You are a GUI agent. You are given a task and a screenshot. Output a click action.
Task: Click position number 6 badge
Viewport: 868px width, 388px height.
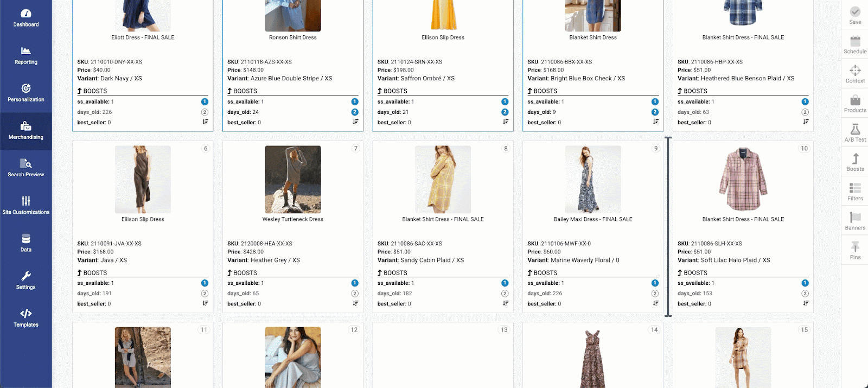point(206,148)
